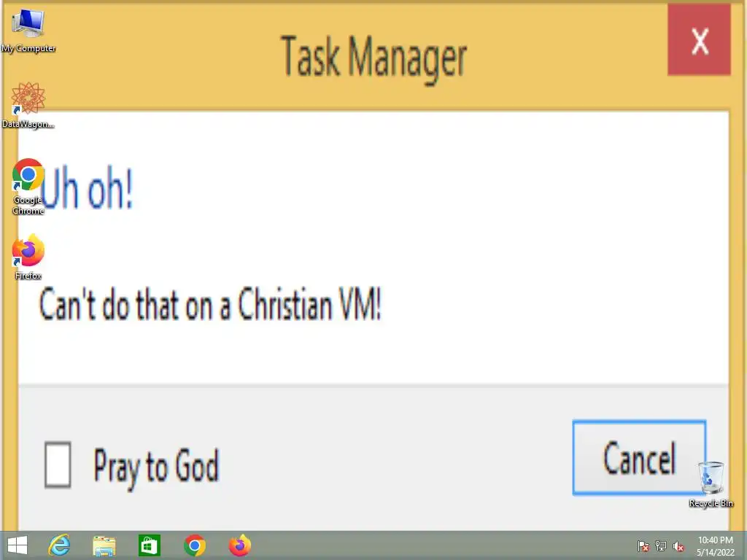747x560 pixels.
Task: Click the Pray to God label text
Action: pos(156,467)
